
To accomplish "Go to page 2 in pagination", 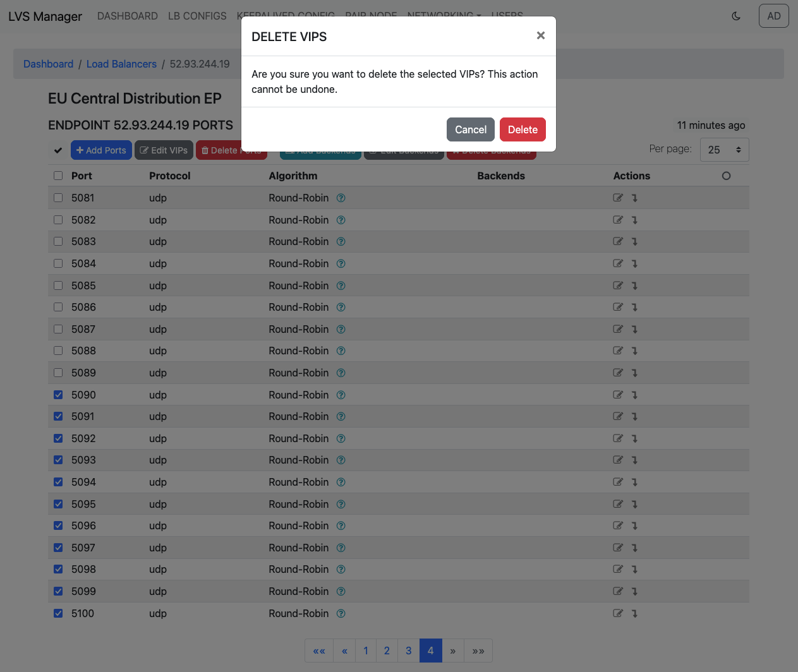I will 387,651.
